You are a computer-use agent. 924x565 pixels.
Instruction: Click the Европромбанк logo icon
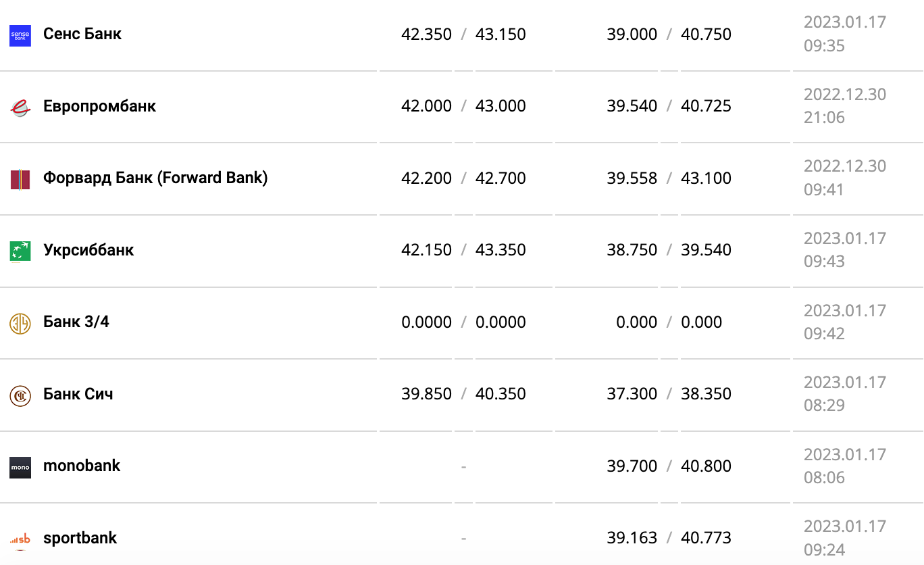(x=20, y=107)
